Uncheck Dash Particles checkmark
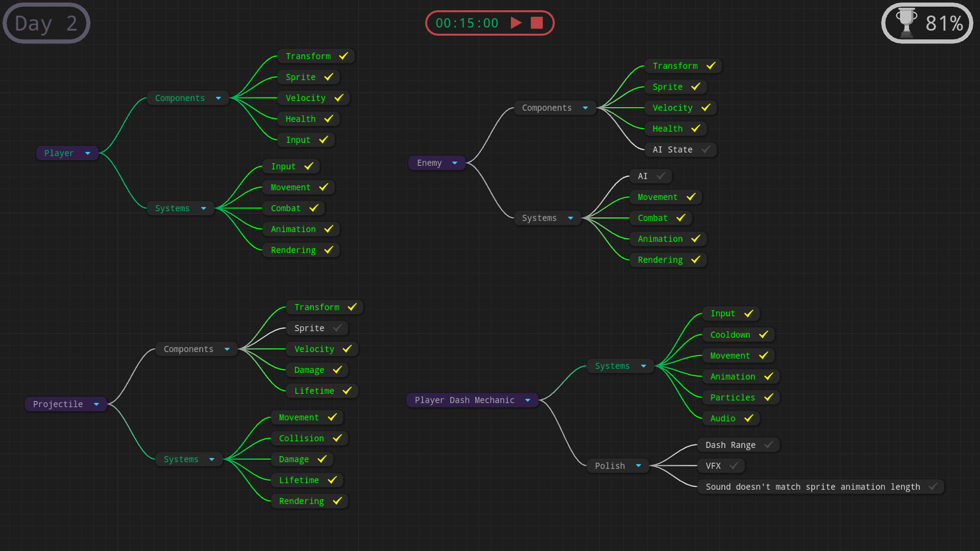Image resolution: width=980 pixels, height=551 pixels. (x=769, y=397)
